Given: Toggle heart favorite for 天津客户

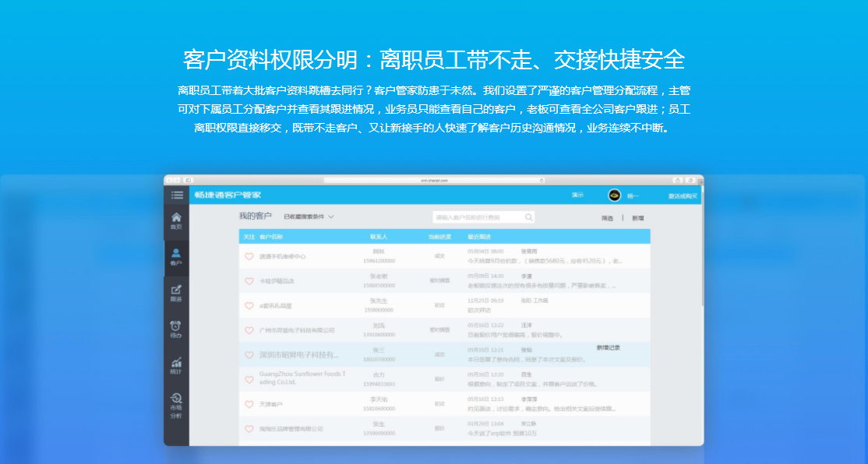Looking at the screenshot, I should [x=249, y=405].
